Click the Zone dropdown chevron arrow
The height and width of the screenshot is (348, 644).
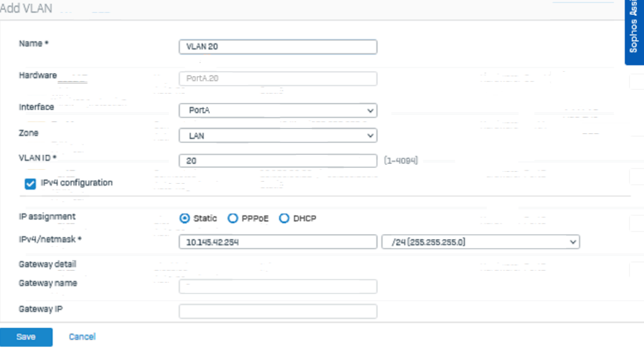pyautogui.click(x=370, y=135)
